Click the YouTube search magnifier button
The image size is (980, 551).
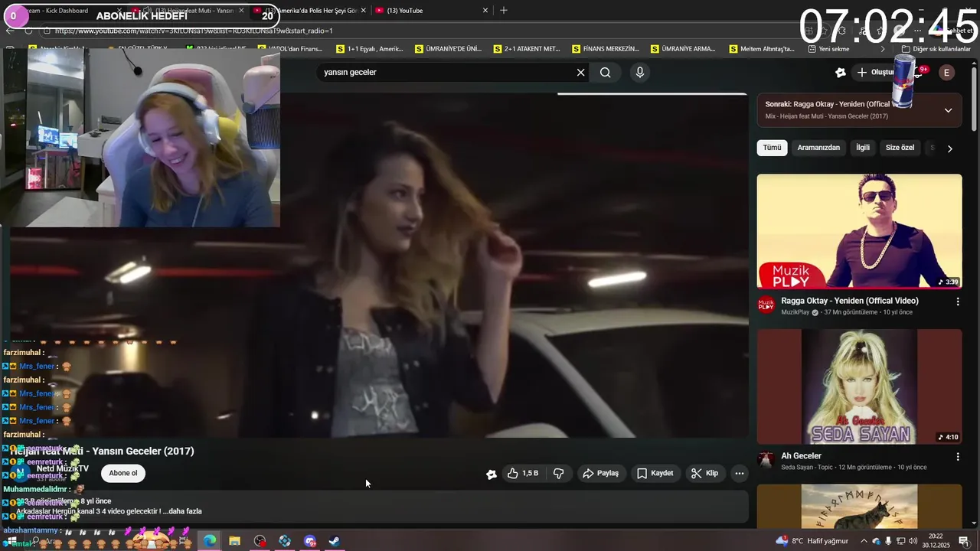tap(606, 73)
